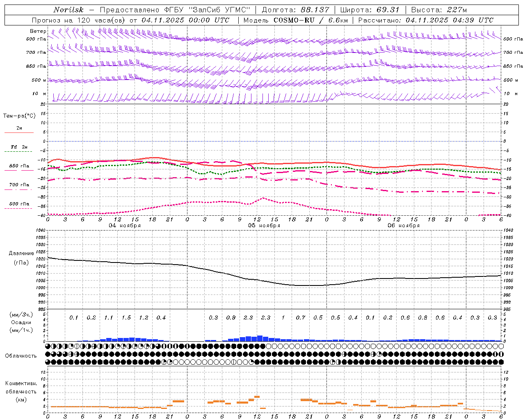
Task: Select the model name COSMO-RU / 6.6км
Action: [310, 20]
